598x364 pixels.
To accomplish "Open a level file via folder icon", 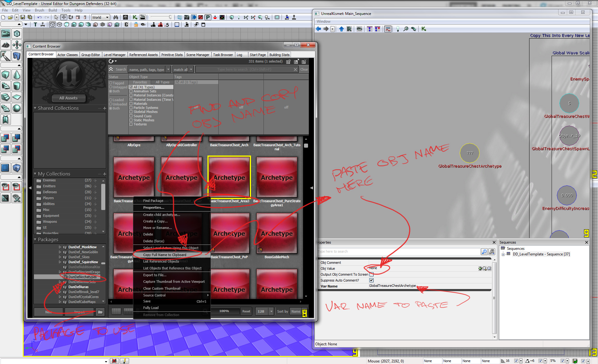I will click(x=10, y=17).
